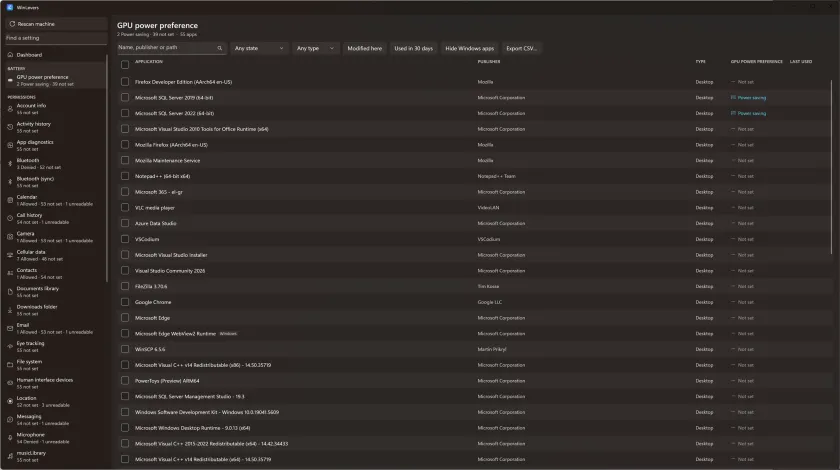
Task: Open the Contacts icon in sidebar
Action: tap(10, 273)
